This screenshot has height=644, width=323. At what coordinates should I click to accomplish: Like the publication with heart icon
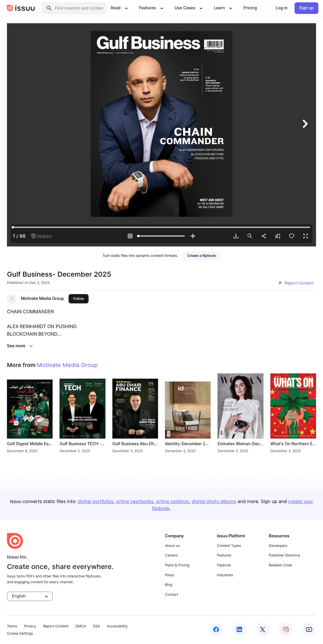pyautogui.click(x=292, y=236)
